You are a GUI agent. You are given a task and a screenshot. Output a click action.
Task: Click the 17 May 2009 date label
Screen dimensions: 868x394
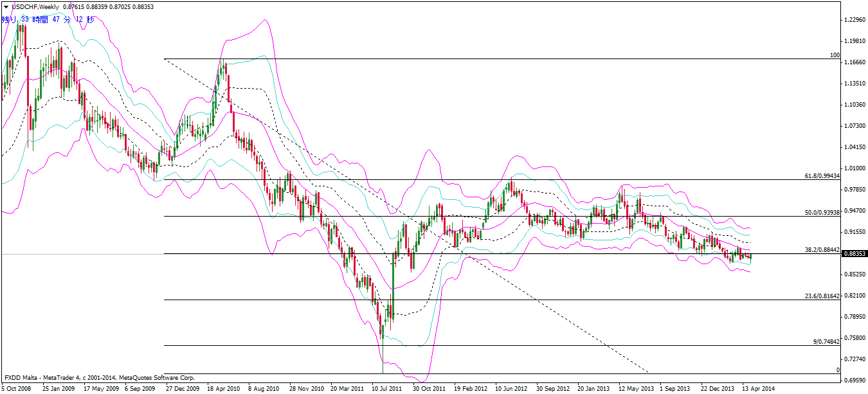[100, 389]
